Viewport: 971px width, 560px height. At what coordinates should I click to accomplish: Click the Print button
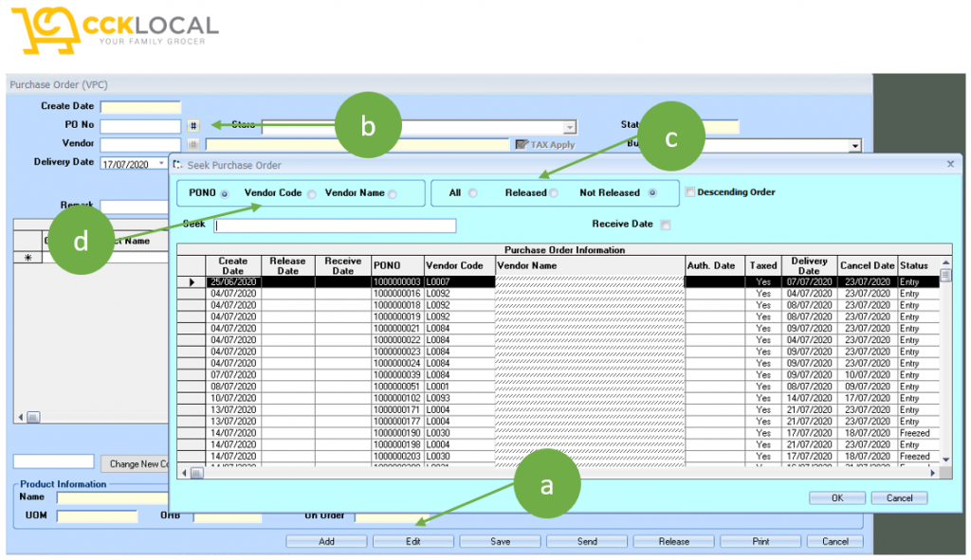coord(760,541)
